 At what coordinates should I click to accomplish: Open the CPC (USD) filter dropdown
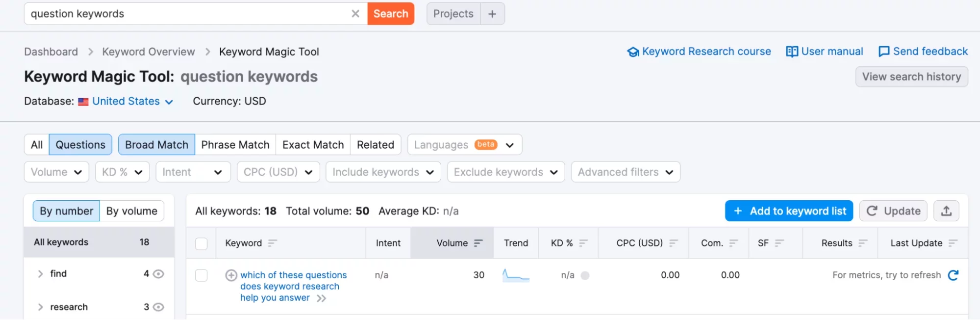click(278, 172)
